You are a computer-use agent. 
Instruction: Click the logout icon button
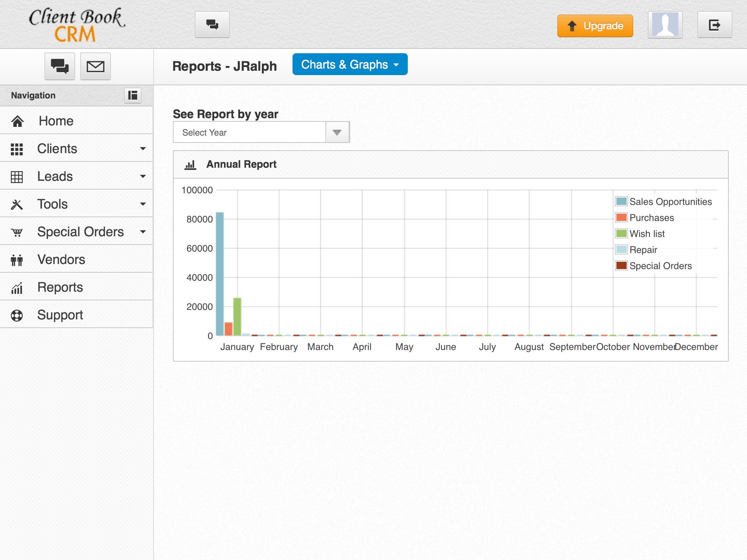pos(715,24)
